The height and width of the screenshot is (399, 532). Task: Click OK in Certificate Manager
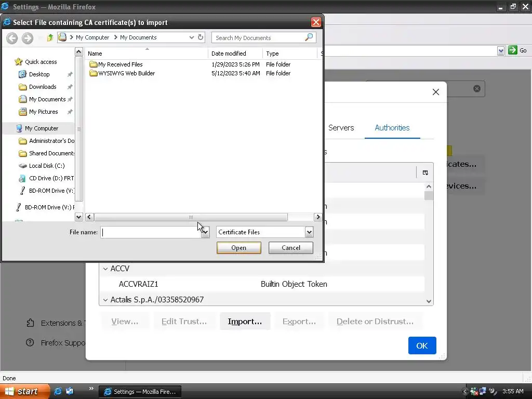point(422,345)
